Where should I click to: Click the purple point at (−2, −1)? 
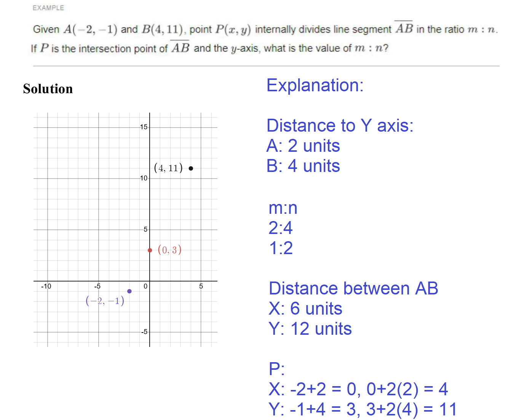(x=129, y=291)
